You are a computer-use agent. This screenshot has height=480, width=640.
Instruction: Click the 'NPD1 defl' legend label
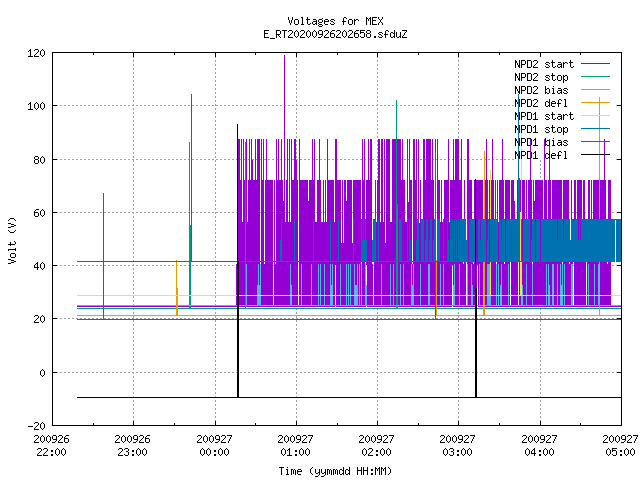[541, 156]
